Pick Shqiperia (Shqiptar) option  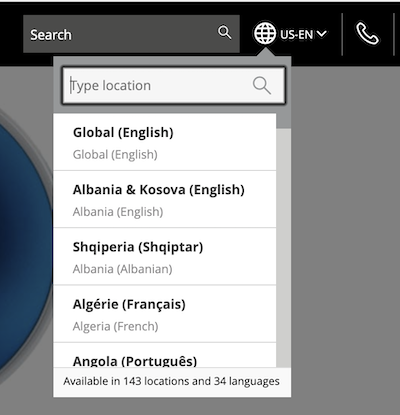[x=165, y=257]
